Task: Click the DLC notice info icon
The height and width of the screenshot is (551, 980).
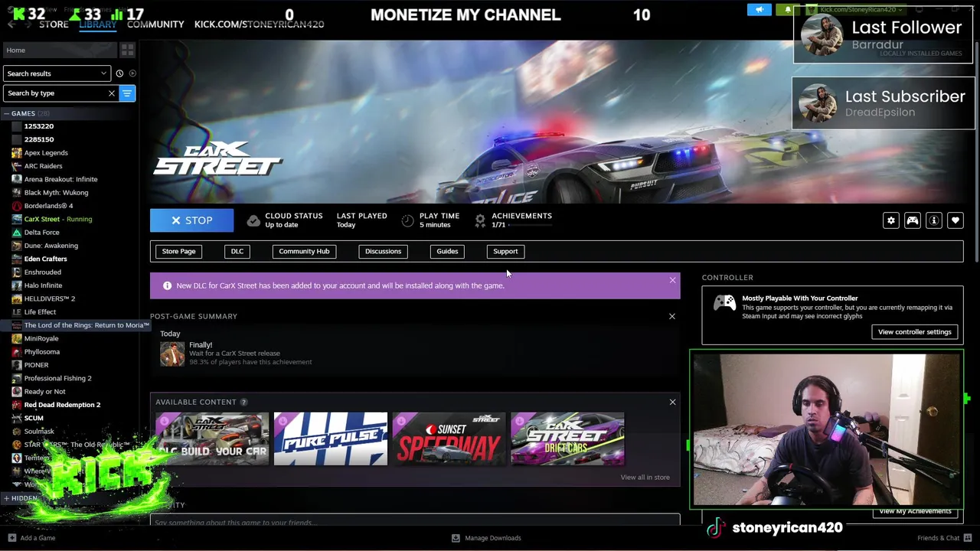Action: coord(167,285)
